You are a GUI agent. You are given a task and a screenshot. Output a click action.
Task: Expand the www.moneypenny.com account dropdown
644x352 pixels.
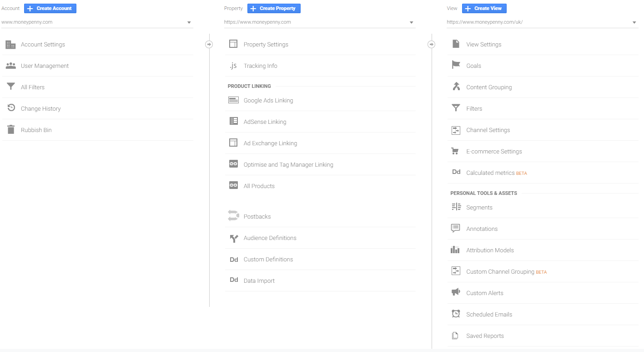(97, 22)
